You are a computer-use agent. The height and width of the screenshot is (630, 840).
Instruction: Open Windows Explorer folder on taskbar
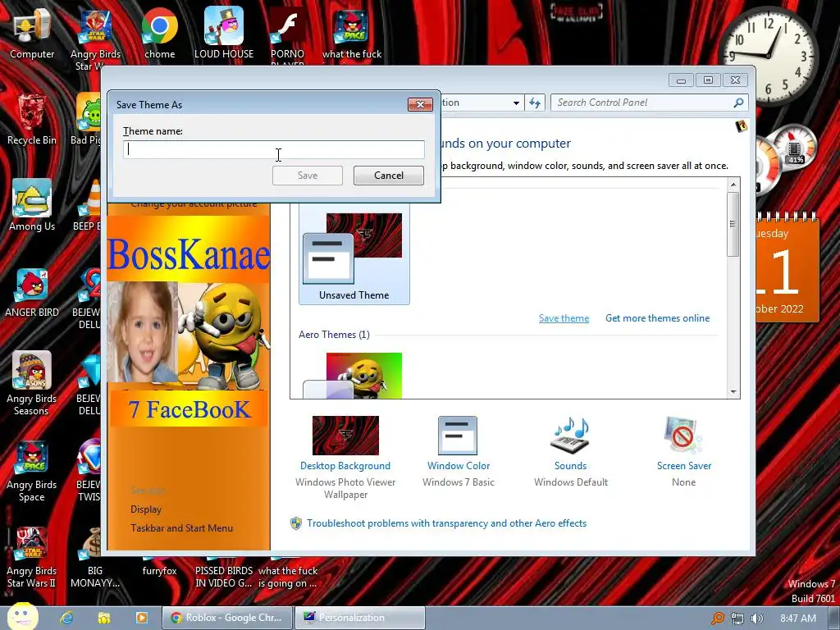[x=104, y=618]
